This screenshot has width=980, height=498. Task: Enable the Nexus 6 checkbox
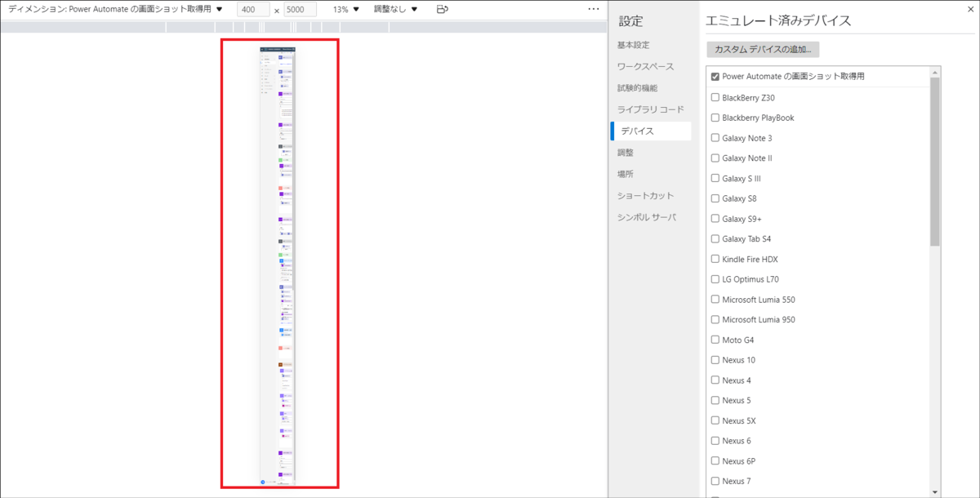715,441
